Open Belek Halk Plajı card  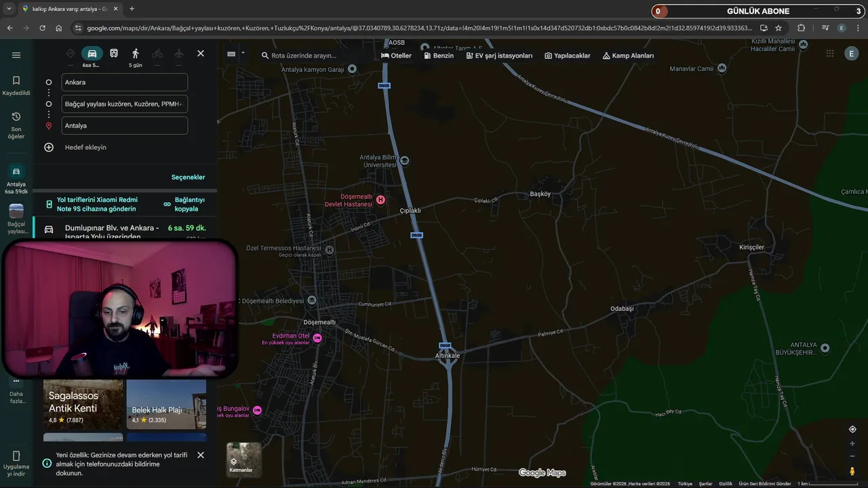[166, 404]
